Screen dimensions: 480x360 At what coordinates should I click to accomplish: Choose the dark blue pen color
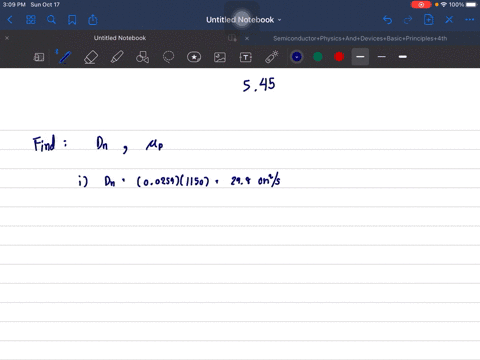click(x=297, y=57)
